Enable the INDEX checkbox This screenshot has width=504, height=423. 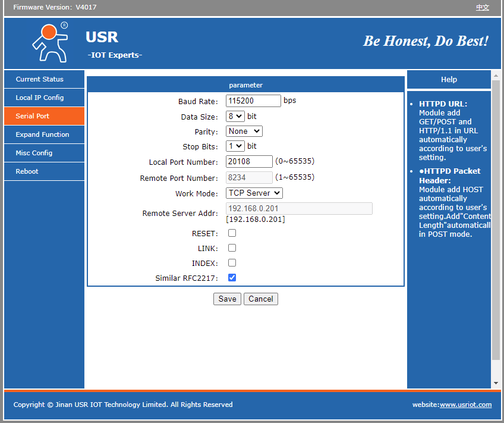click(x=232, y=263)
